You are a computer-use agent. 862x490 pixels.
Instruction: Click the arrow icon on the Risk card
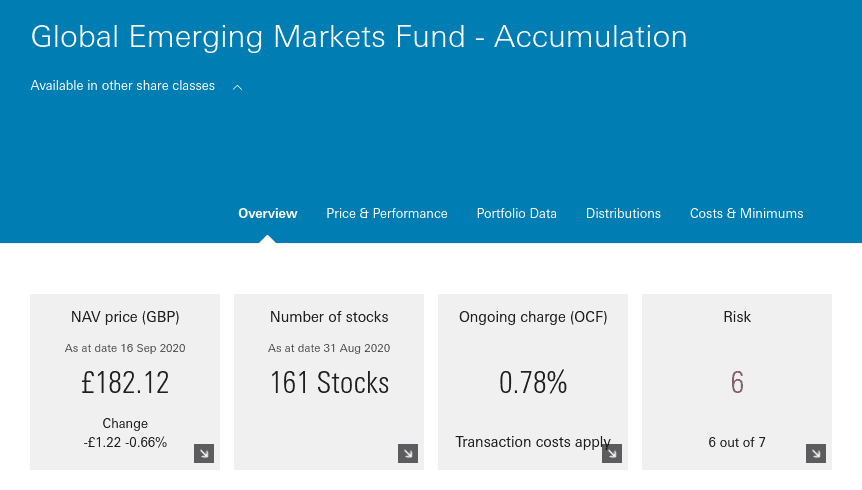(816, 454)
